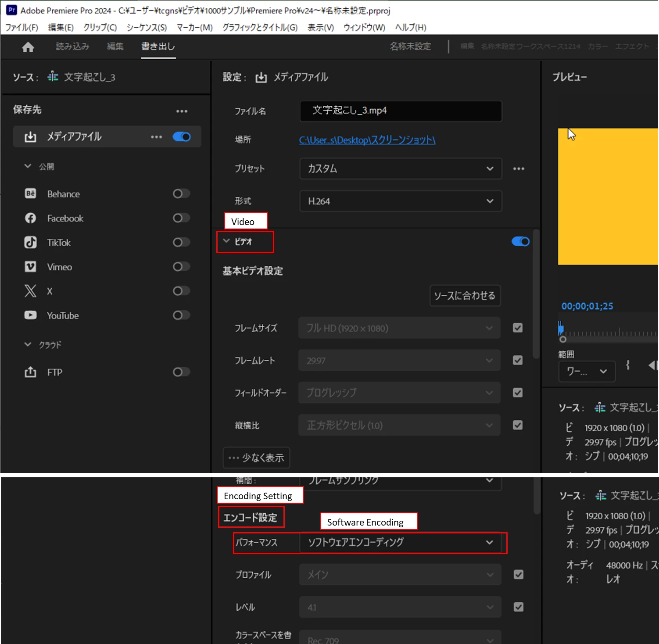Enable Facebook publishing toggle

[181, 218]
